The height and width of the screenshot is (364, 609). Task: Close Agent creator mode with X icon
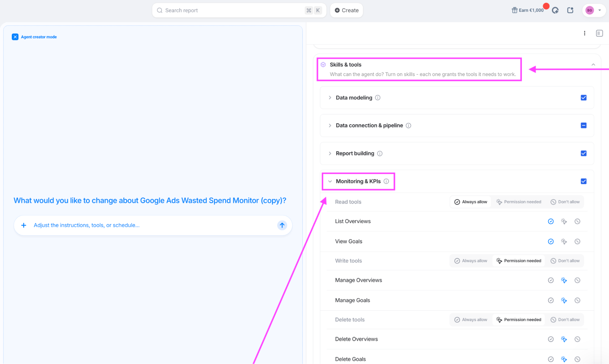pyautogui.click(x=15, y=37)
